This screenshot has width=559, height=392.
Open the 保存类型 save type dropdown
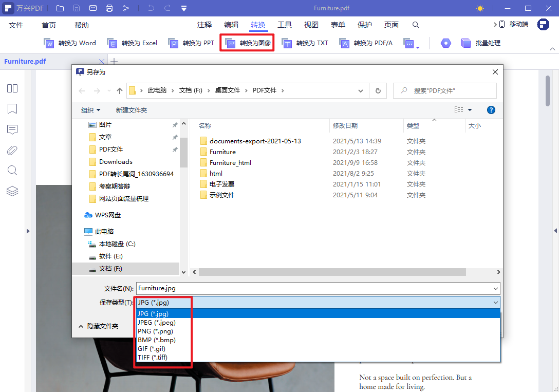click(495, 302)
